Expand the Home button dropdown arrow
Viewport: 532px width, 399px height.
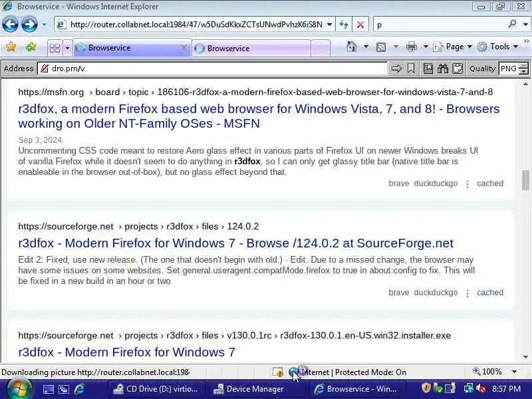[366, 47]
